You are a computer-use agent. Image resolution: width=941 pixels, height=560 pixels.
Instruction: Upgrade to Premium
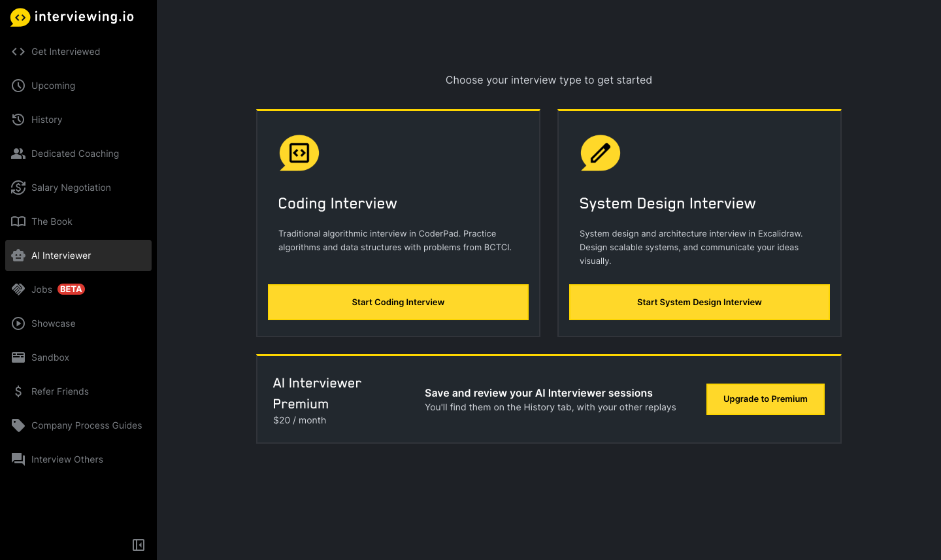765,399
